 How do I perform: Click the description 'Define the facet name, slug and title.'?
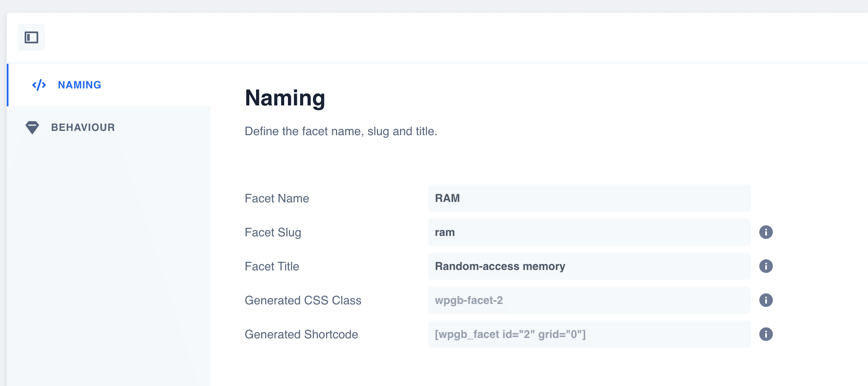point(341,131)
